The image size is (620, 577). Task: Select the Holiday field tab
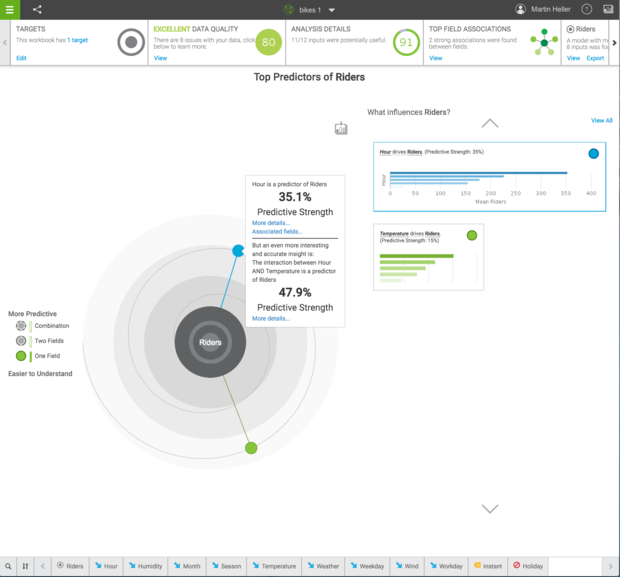(528, 566)
